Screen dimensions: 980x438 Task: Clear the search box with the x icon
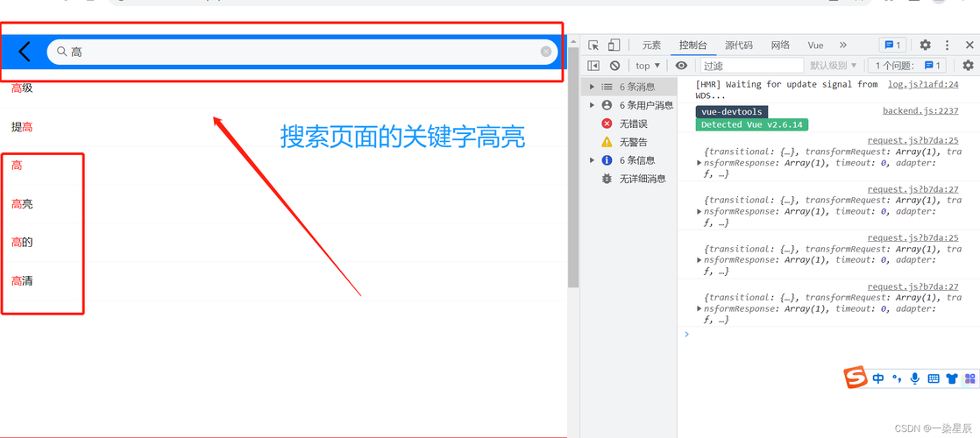coord(546,52)
